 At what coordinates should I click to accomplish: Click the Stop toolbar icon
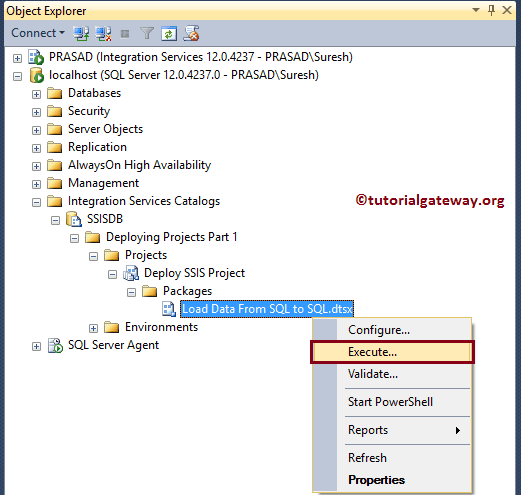(125, 34)
